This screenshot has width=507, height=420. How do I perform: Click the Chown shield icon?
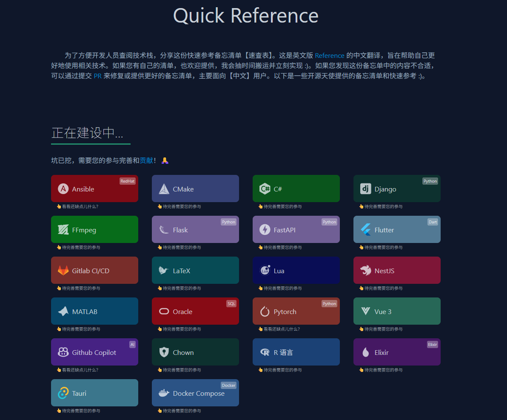[164, 352]
